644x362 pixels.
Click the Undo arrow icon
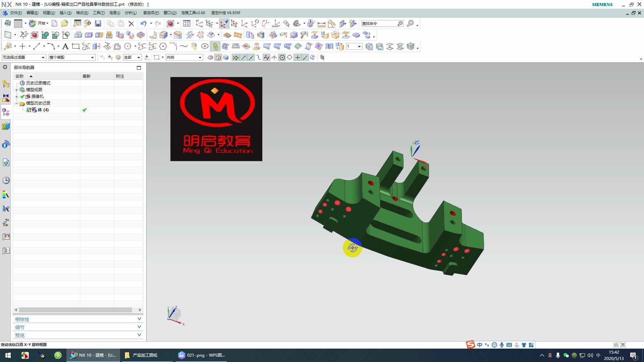pos(144,23)
